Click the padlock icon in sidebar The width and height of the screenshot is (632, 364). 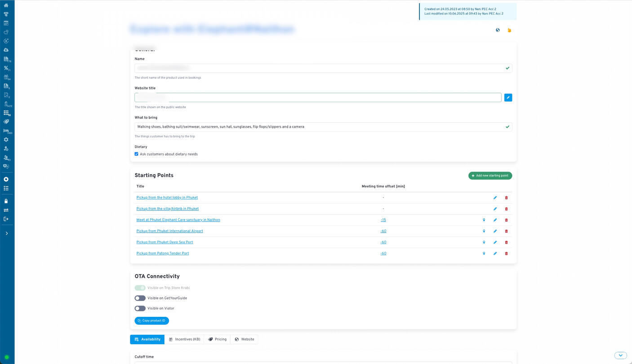pos(6,201)
